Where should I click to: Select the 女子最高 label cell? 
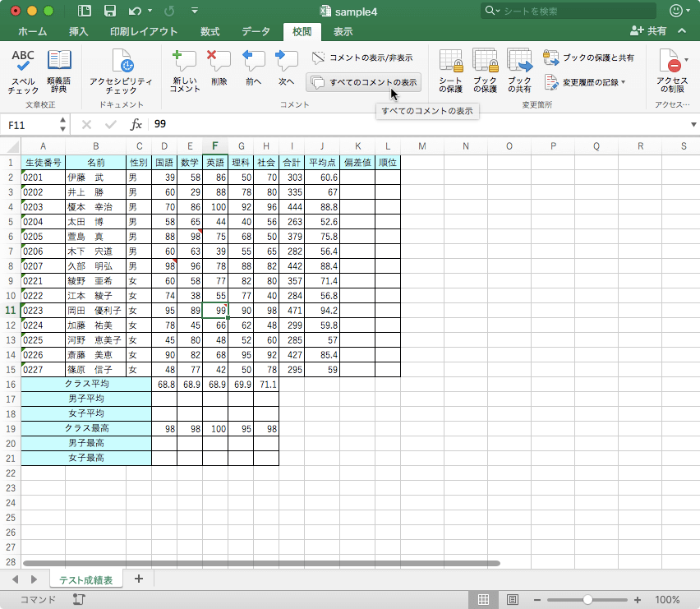point(86,458)
